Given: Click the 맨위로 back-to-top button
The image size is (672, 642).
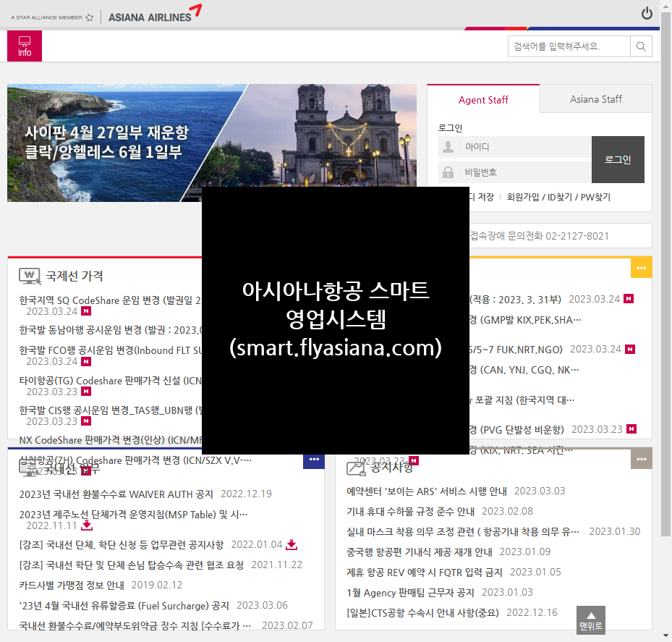Looking at the screenshot, I should [x=590, y=620].
